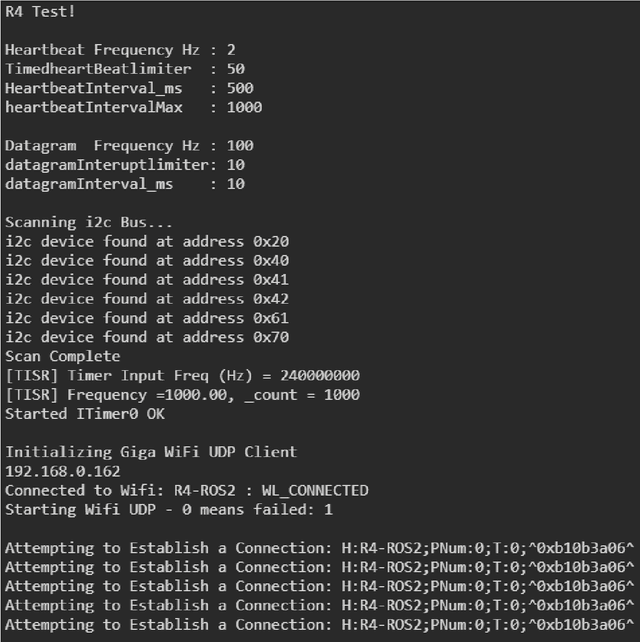Select the TimedheartBeatlimiter 50 line
Viewport: 640px width, 642px height.
(124, 68)
